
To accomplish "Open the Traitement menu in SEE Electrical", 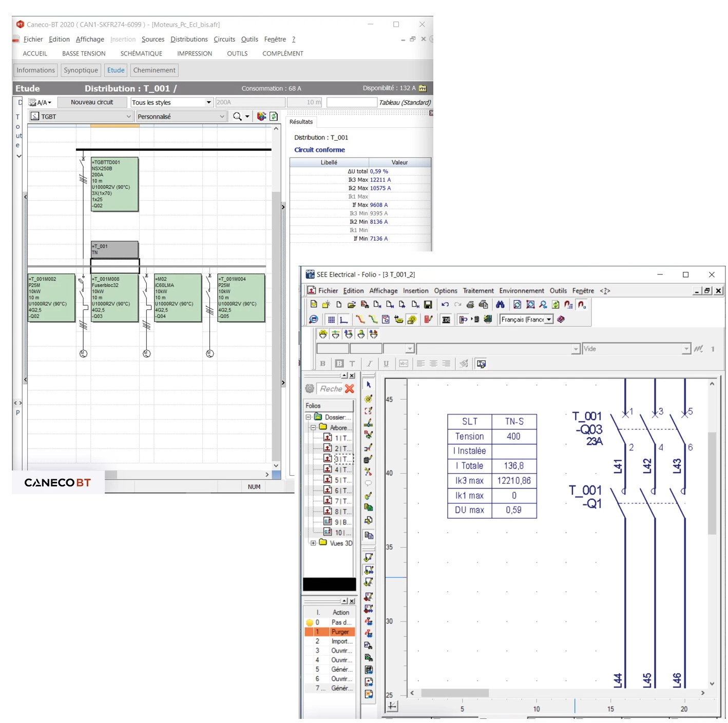I will (478, 291).
